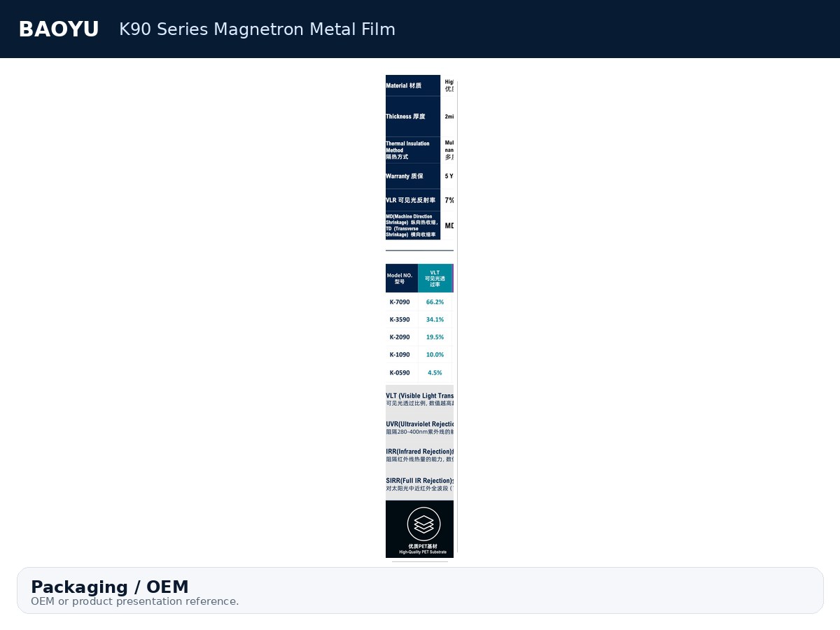Click the 66.2% VLT value
The width and height of the screenshot is (840, 630).
point(435,302)
